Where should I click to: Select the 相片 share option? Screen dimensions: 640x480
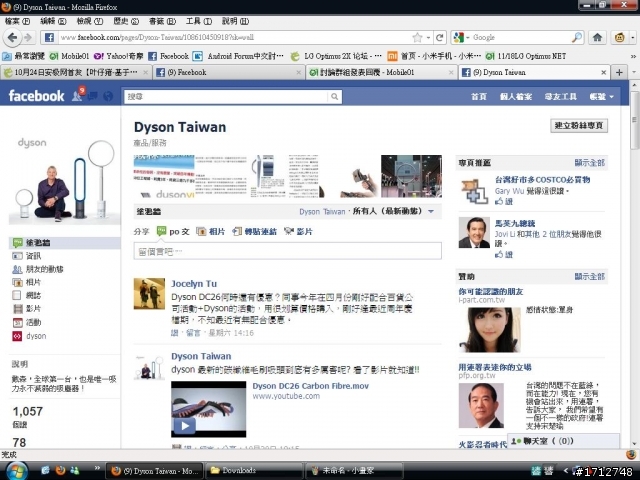coord(211,231)
